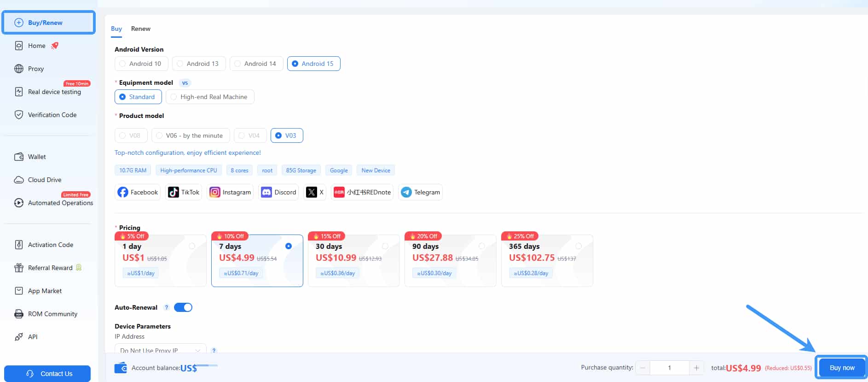The image size is (868, 382).
Task: Click the Instagram app icon
Action: coord(215,192)
